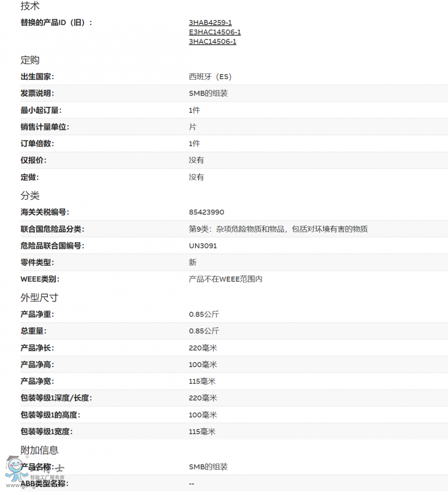Viewport: 448px width, 495px height.
Task: Click the UN3091 dangerous goods number
Action: pyautogui.click(x=203, y=246)
